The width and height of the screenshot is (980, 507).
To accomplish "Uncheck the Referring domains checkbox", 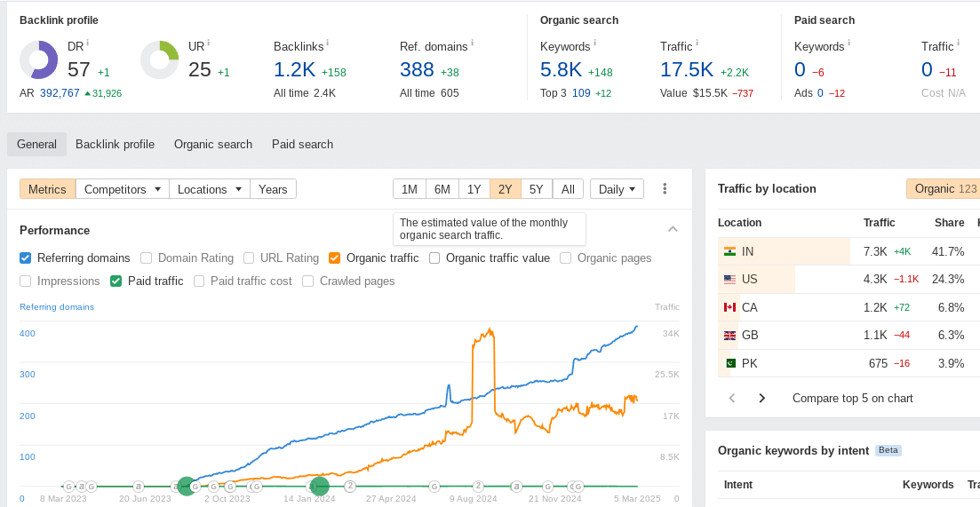I will click(x=26, y=258).
